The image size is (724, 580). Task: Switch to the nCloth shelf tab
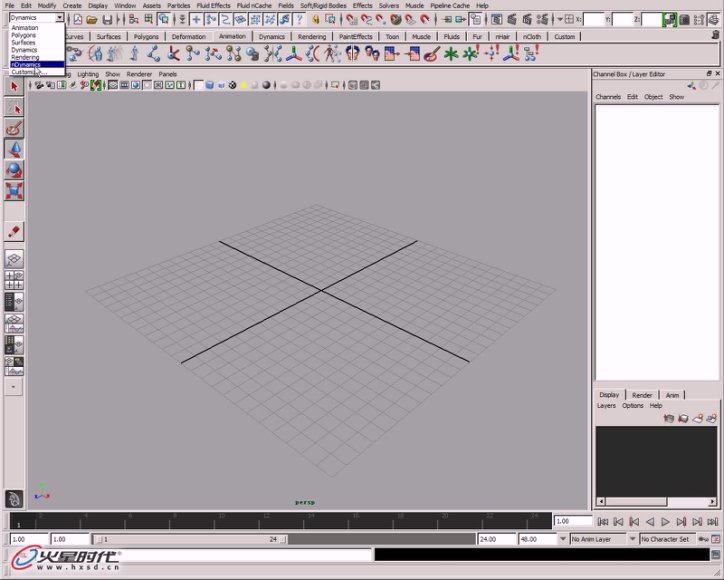click(532, 36)
